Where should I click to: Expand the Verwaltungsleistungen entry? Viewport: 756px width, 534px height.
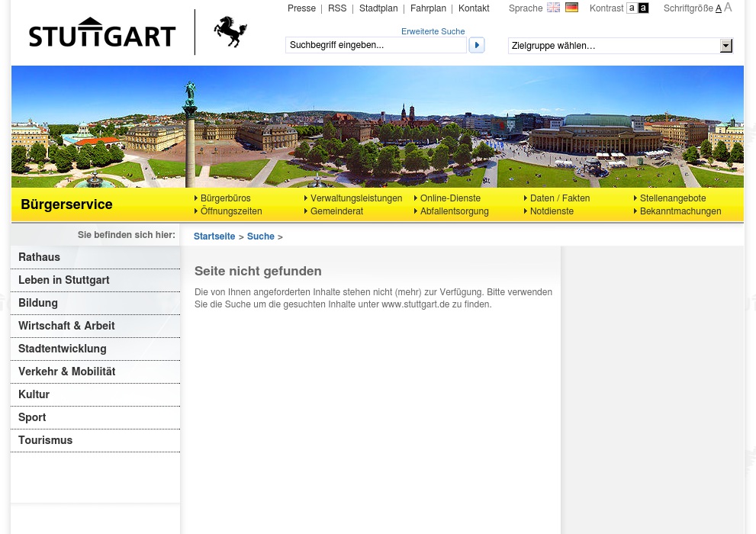coord(307,198)
